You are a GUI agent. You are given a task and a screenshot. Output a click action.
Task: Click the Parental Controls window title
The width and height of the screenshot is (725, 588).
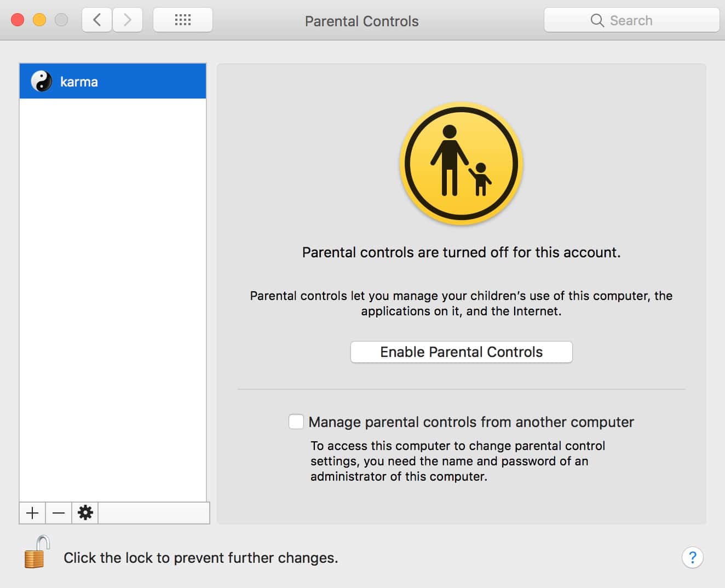point(361,21)
